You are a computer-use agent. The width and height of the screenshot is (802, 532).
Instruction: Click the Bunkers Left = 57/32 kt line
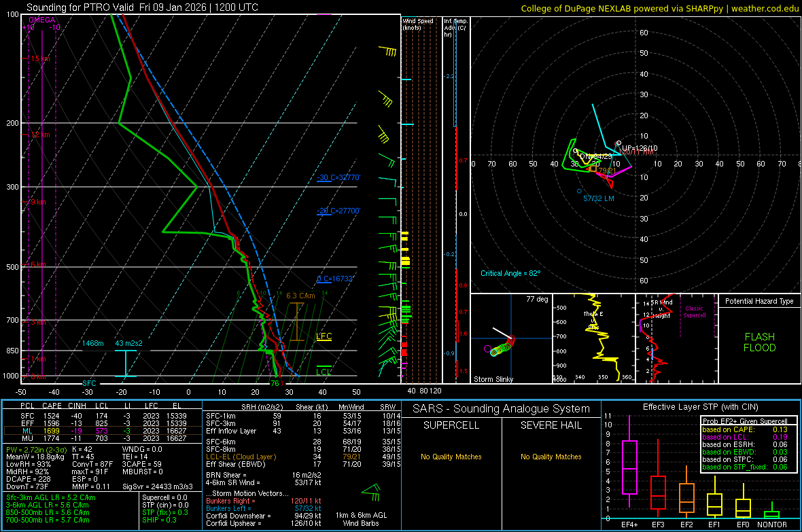click(264, 508)
